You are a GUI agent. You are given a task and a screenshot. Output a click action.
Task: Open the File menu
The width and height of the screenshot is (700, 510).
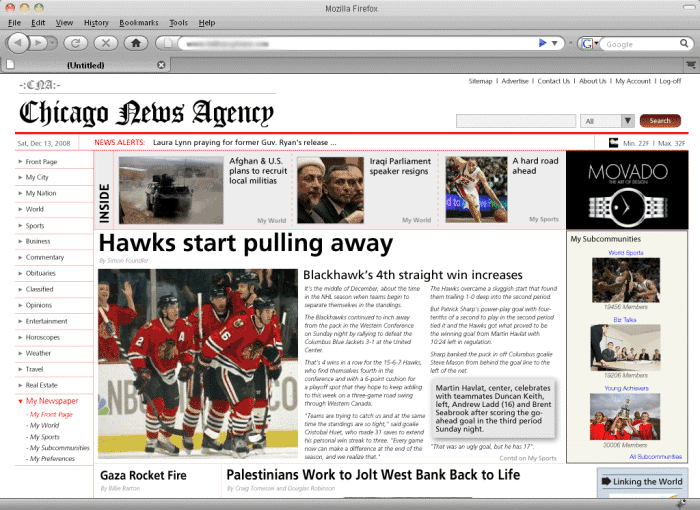(x=14, y=23)
